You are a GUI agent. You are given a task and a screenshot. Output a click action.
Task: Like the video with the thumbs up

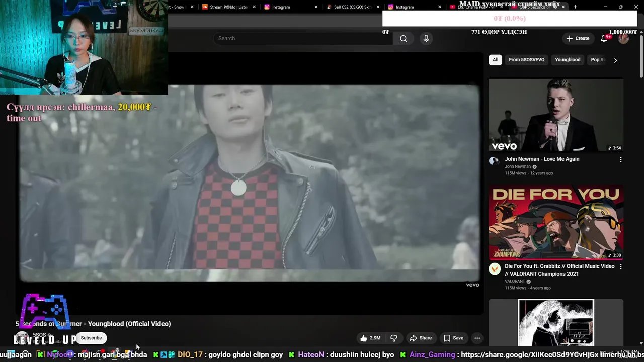(370, 338)
